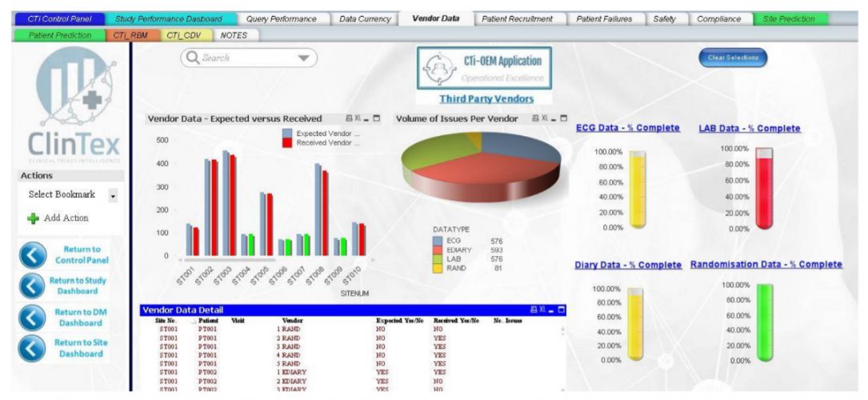Click the Expected Yes/No column header
This screenshot has height=400, width=868.
pos(400,320)
